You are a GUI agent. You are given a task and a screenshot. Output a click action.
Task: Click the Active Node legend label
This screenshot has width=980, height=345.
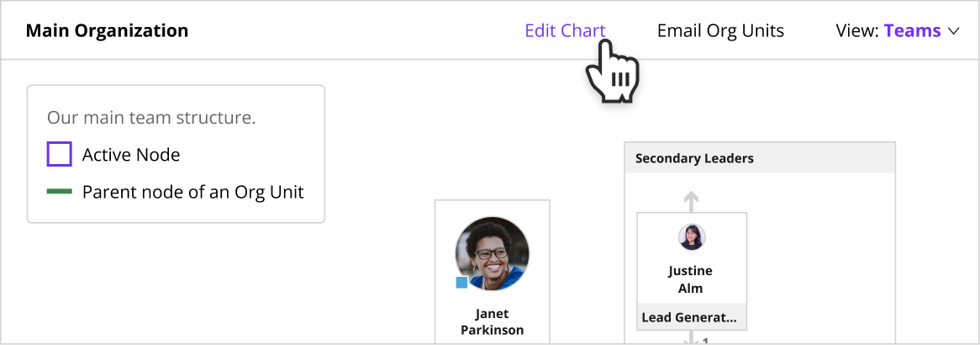click(x=131, y=155)
